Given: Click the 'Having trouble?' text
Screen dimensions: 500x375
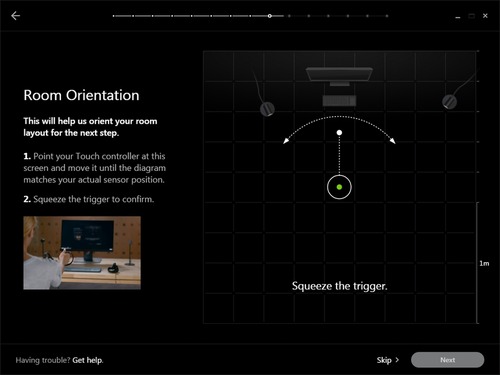Looking at the screenshot, I should (43, 360).
